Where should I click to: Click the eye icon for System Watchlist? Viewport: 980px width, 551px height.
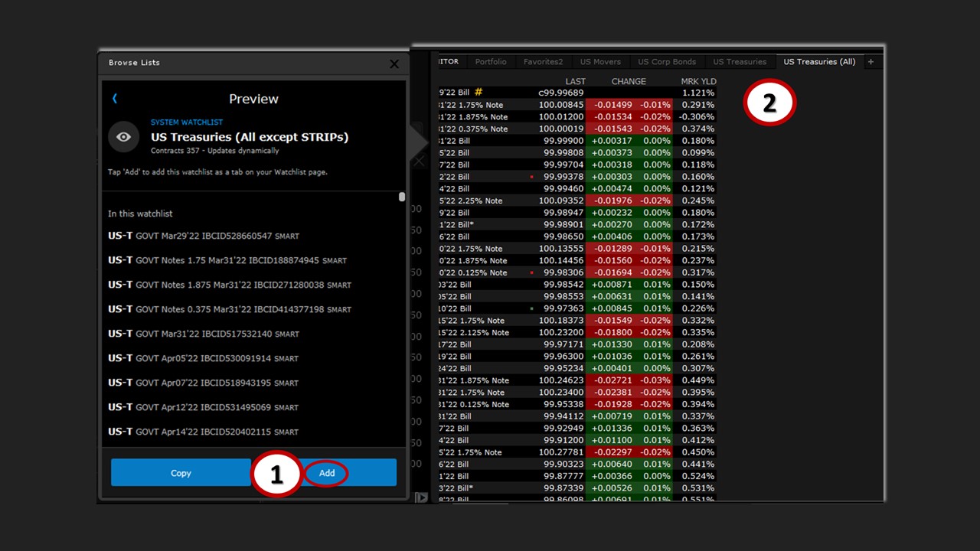tap(123, 137)
